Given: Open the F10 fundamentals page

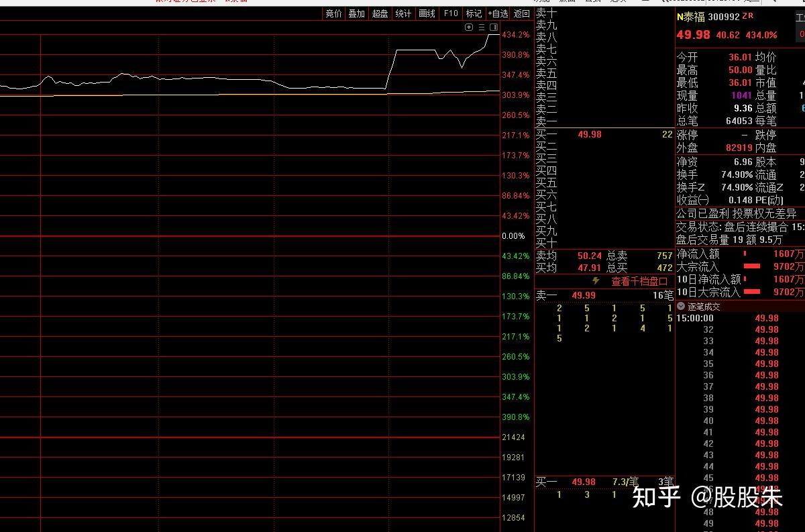Looking at the screenshot, I should coord(450,13).
